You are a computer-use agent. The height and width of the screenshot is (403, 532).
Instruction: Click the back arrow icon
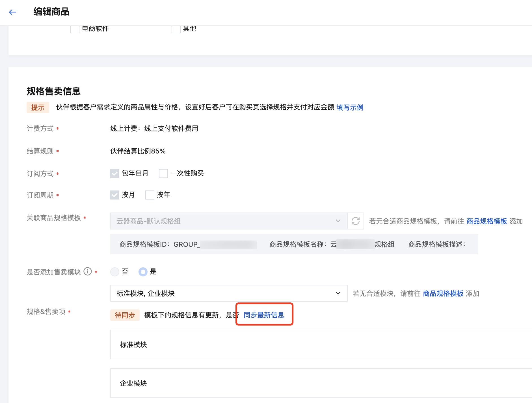pyautogui.click(x=13, y=12)
